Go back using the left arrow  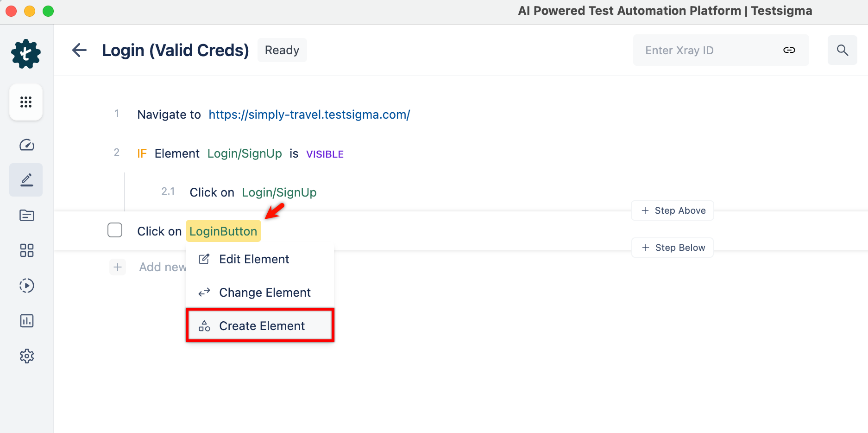(x=80, y=50)
